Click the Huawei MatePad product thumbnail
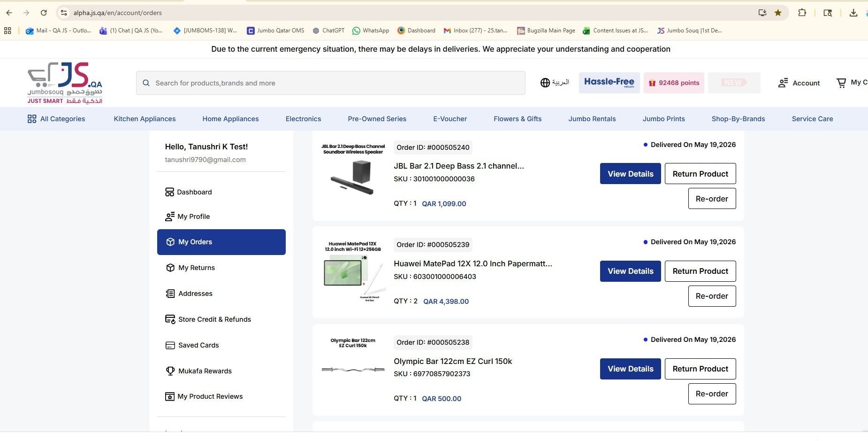 (x=353, y=271)
